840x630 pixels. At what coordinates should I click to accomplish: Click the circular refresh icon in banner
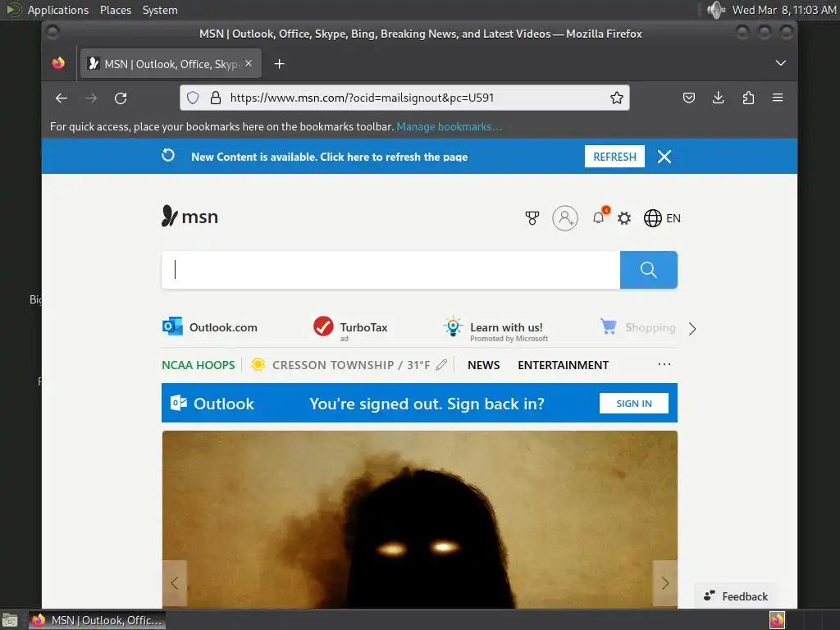[168, 155]
